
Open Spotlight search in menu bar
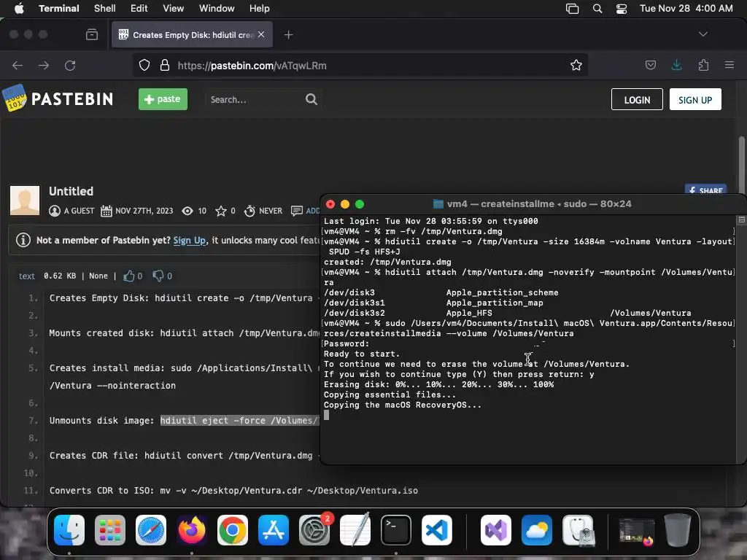[x=597, y=9]
